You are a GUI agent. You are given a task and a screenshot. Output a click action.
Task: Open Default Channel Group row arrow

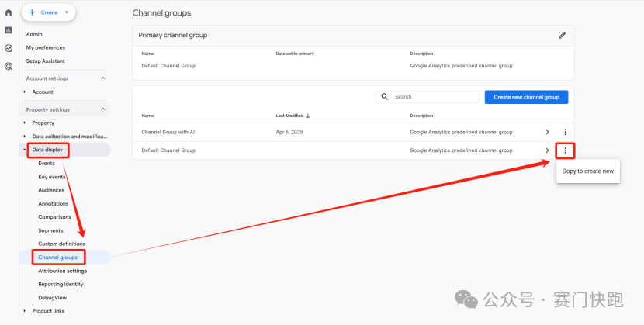pos(547,150)
